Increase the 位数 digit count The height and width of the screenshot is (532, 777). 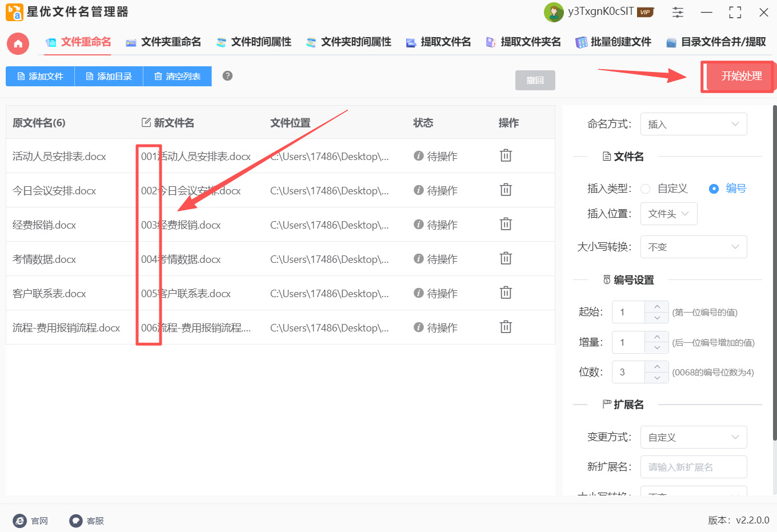[x=657, y=367]
